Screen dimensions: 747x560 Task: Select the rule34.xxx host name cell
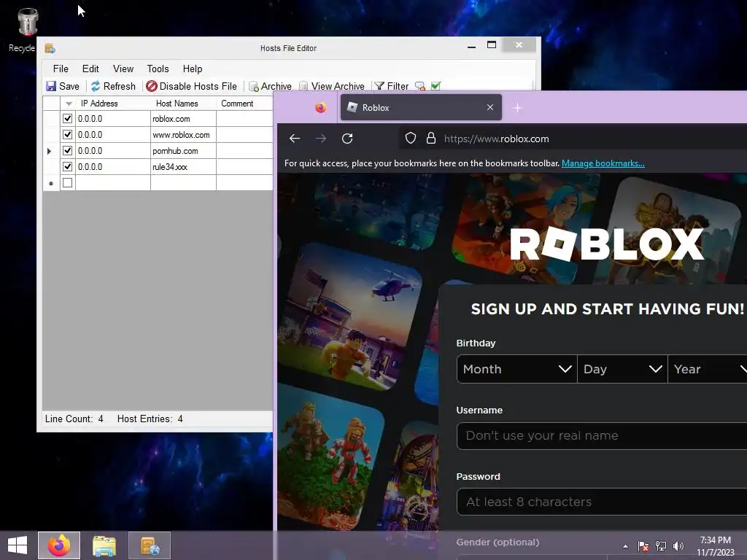coord(183,167)
